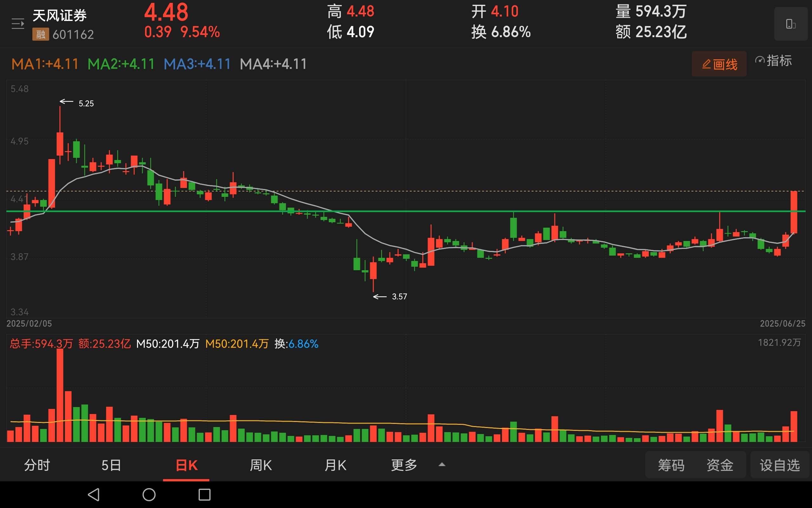Tap the 高 4.48 high value
Screen dimensions: 812x508
point(350,11)
